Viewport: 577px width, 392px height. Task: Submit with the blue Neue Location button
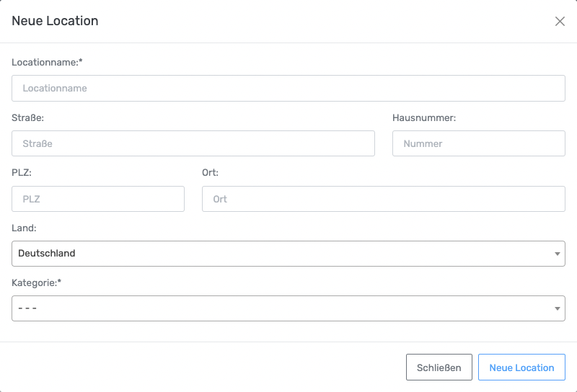pos(521,367)
